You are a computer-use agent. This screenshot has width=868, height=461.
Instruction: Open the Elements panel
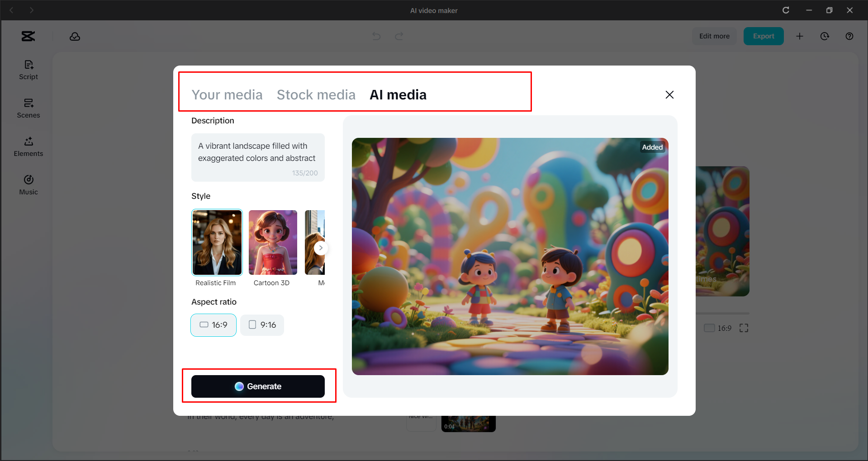point(28,146)
